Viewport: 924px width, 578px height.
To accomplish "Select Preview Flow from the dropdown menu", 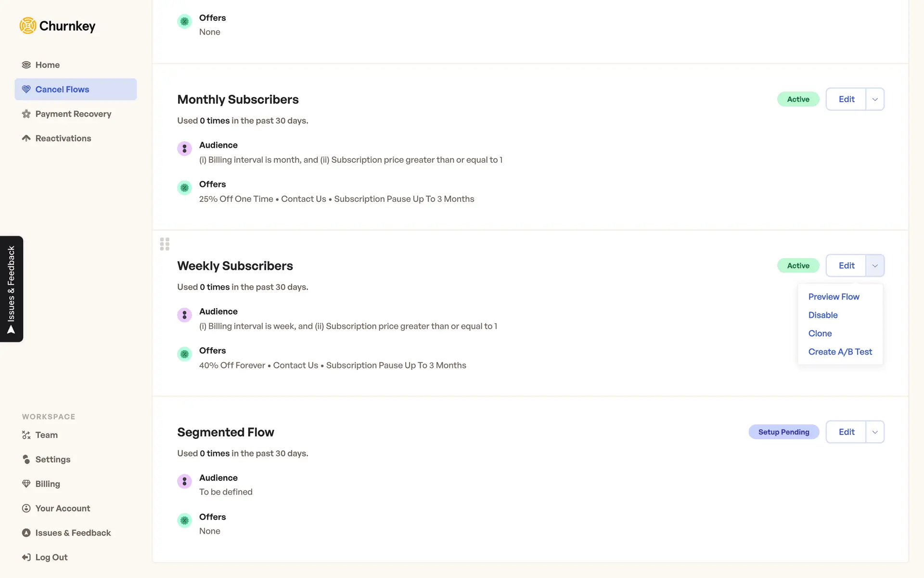I will pos(834,297).
